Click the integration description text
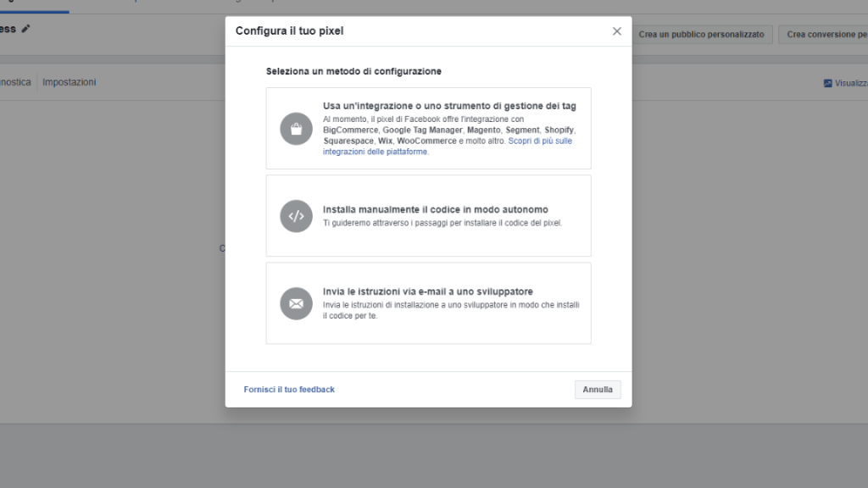This screenshot has width=868, height=488. 449,135
